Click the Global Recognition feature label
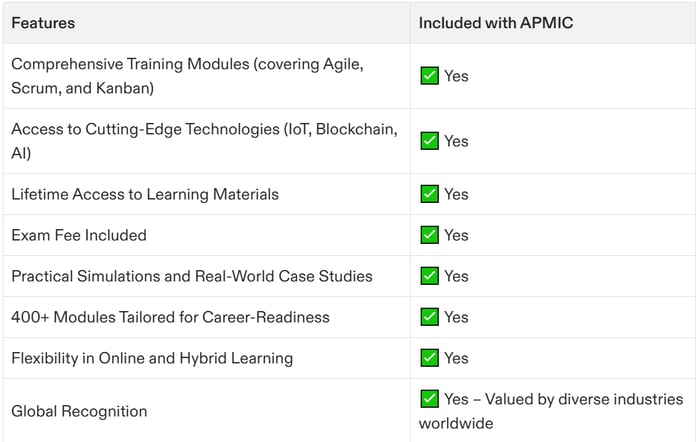 (79, 411)
